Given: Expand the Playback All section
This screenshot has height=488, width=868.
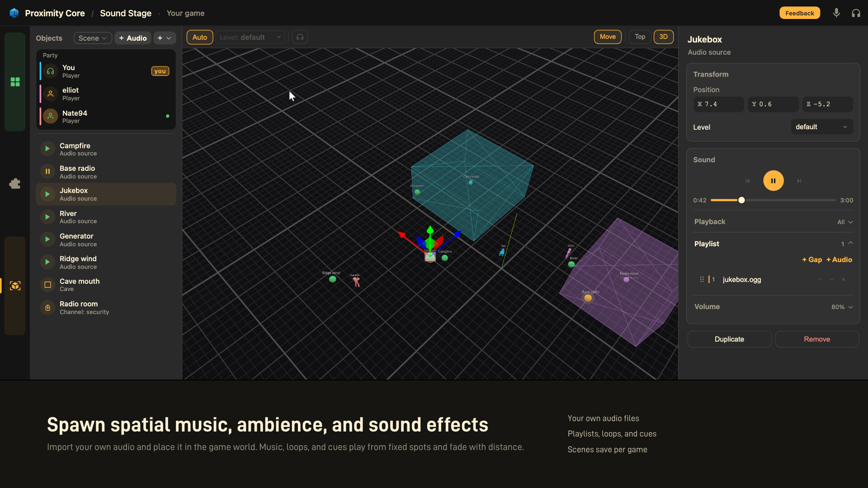Looking at the screenshot, I should pos(774,222).
